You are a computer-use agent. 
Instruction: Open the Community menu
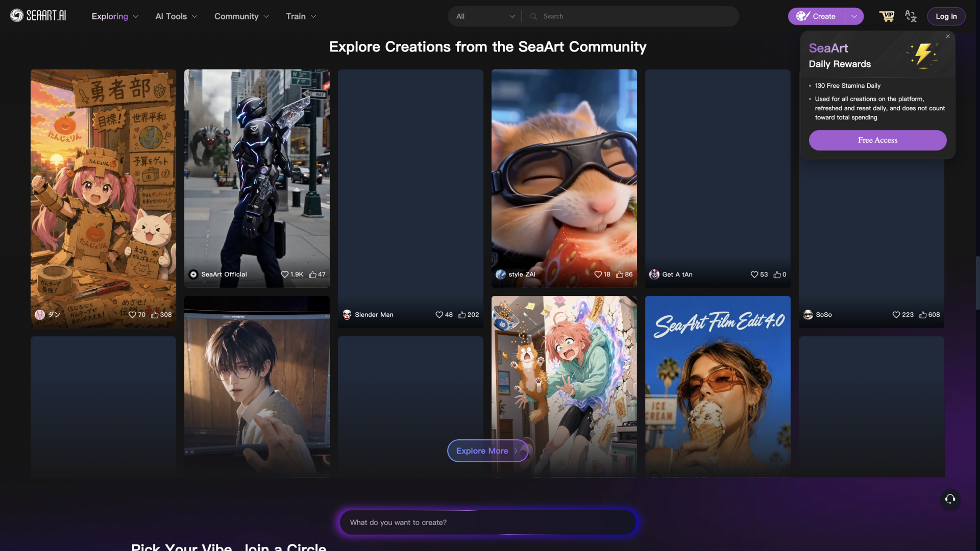[241, 16]
